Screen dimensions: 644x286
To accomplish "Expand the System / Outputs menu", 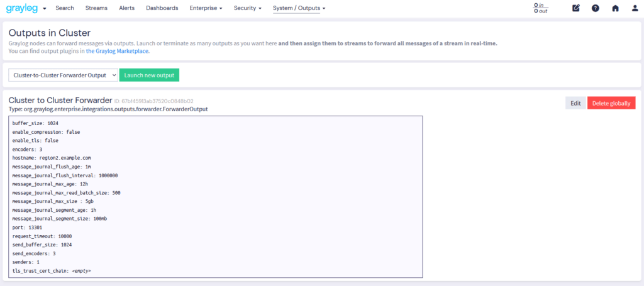I will [x=299, y=8].
